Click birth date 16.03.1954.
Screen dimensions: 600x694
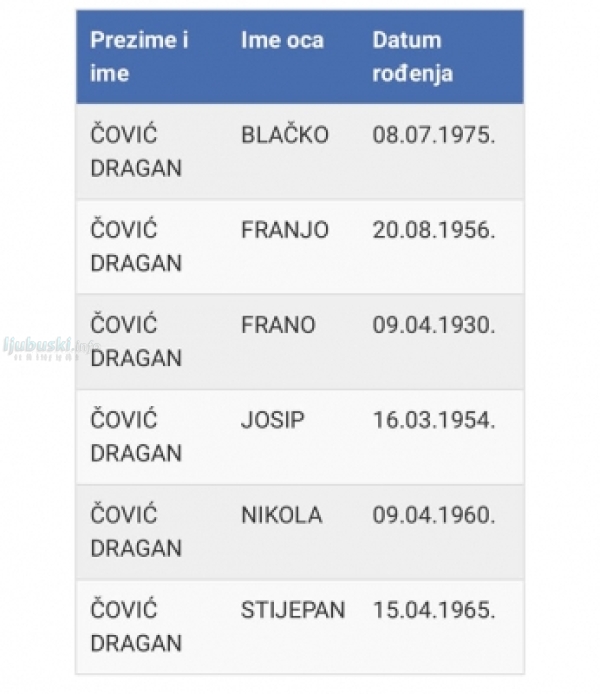pyautogui.click(x=433, y=420)
